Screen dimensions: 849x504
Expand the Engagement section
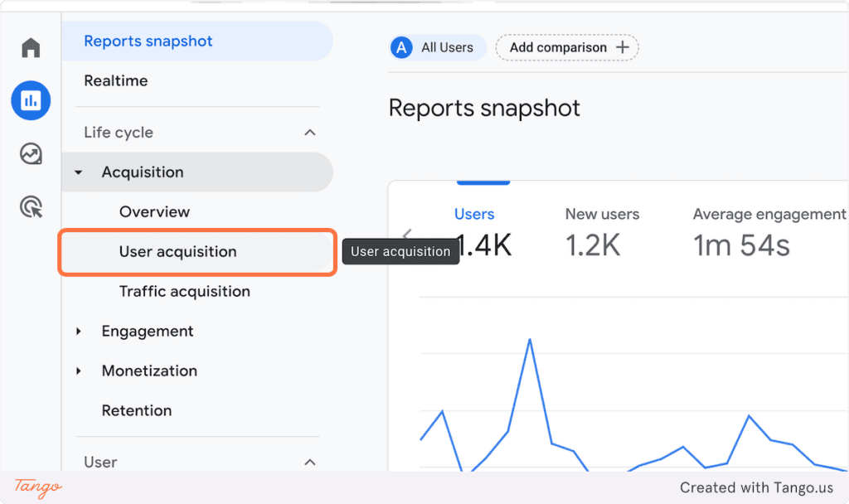point(79,331)
